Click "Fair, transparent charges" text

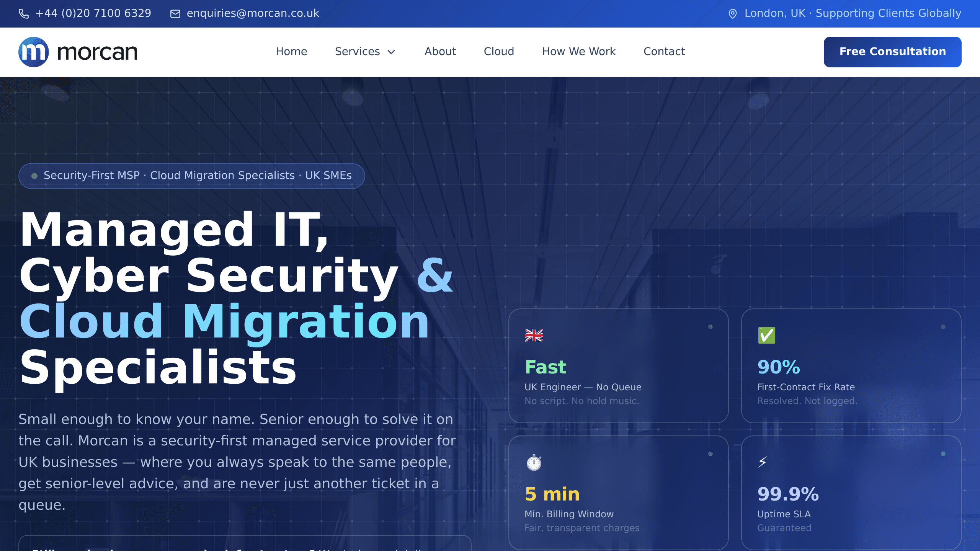coord(582,528)
